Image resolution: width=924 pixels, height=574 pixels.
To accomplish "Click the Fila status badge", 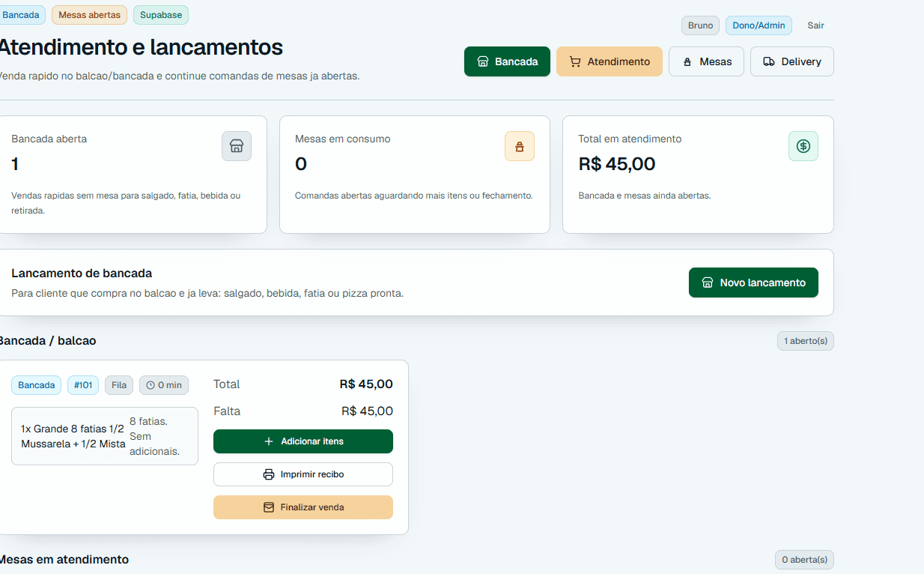I will click(119, 385).
